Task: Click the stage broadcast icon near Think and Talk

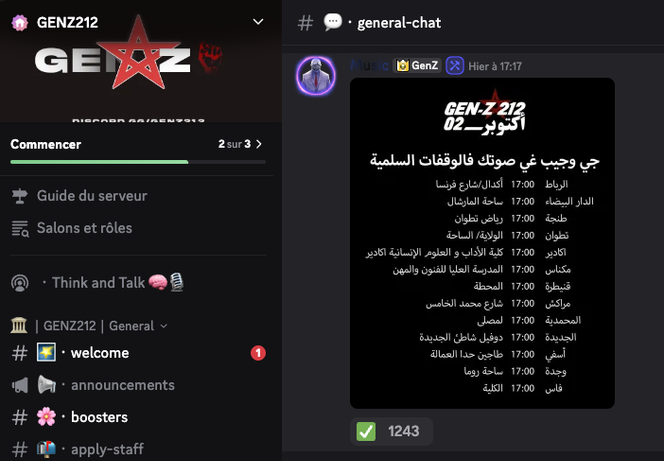Action: click(x=19, y=283)
